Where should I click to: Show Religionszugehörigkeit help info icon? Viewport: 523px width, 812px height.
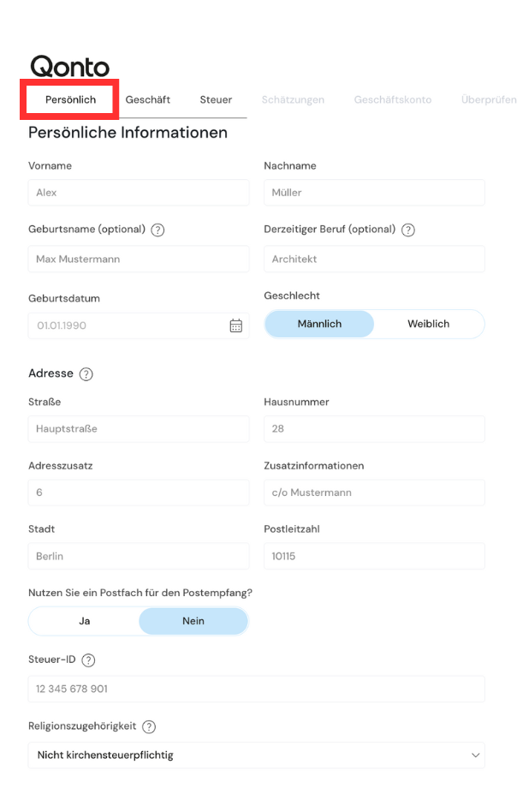149,726
